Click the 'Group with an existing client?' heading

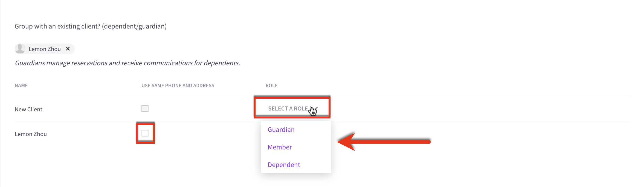(x=91, y=26)
